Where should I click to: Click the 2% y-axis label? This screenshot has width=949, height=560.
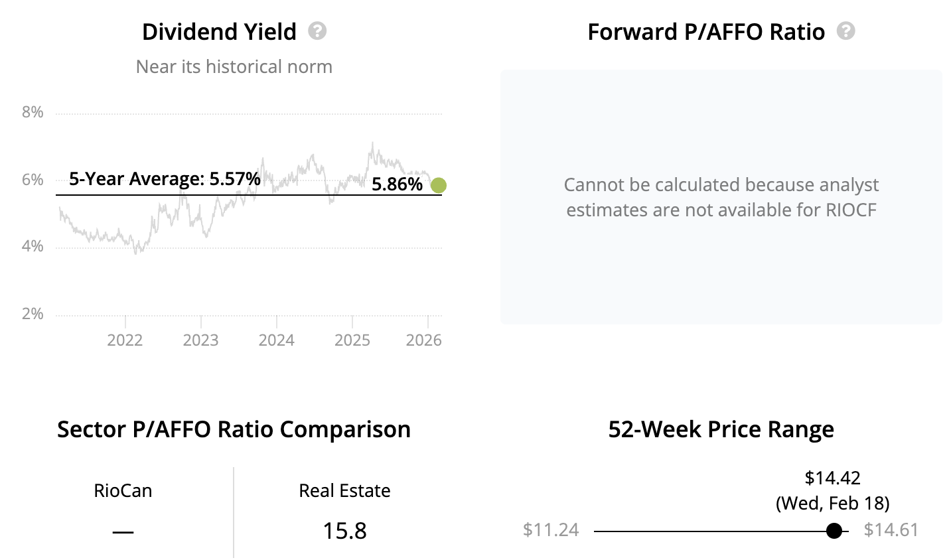(33, 314)
